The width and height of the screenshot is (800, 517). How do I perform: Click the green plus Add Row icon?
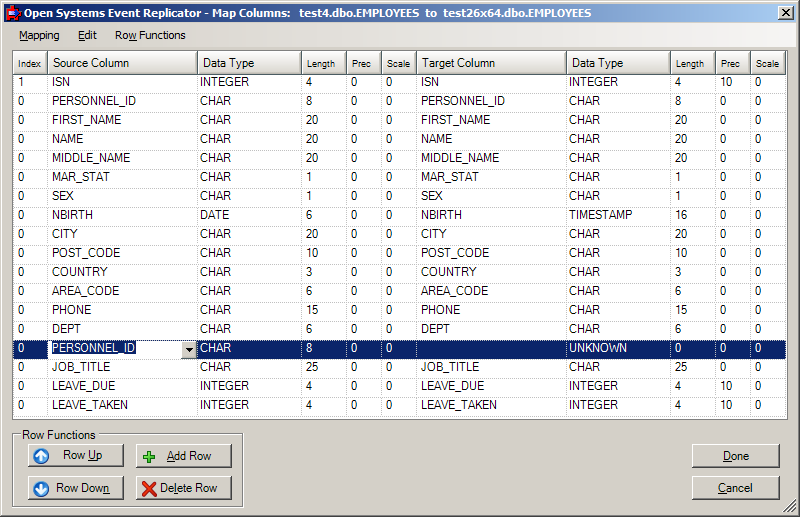click(149, 457)
